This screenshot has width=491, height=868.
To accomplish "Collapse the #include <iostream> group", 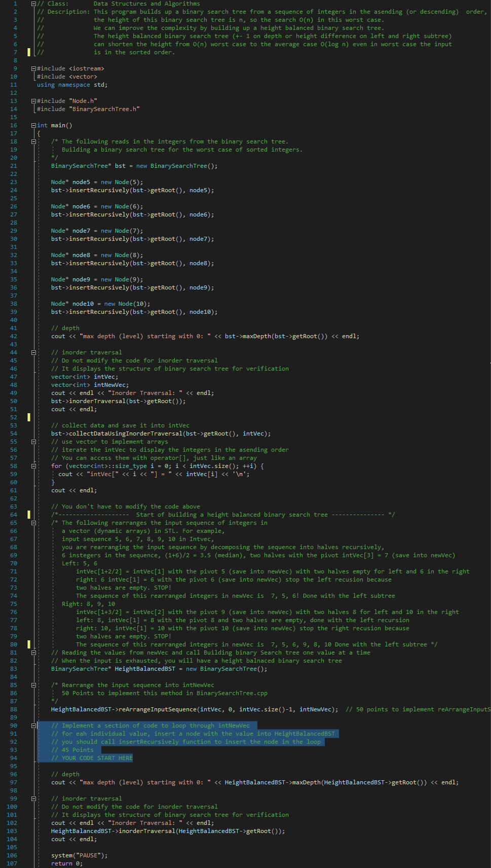I will coord(33,68).
